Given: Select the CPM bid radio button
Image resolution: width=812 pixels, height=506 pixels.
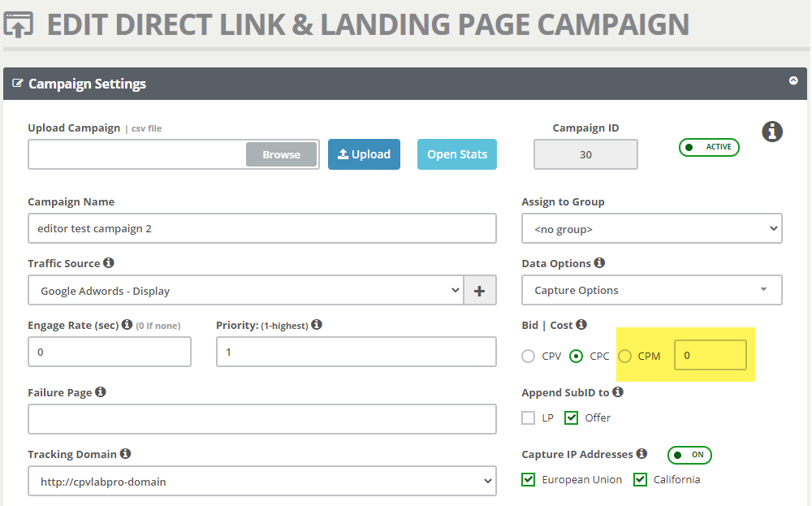Looking at the screenshot, I should (625, 356).
